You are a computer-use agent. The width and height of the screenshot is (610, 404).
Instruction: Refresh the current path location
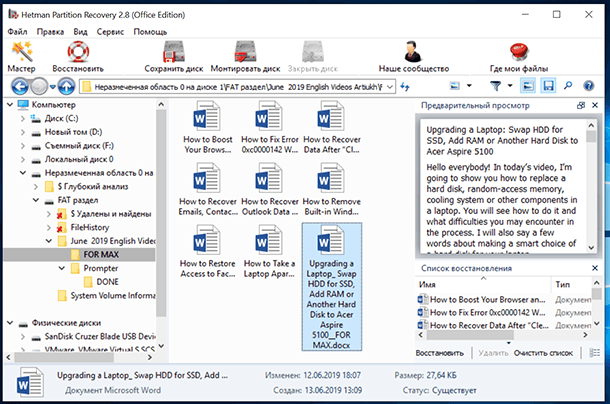(405, 86)
